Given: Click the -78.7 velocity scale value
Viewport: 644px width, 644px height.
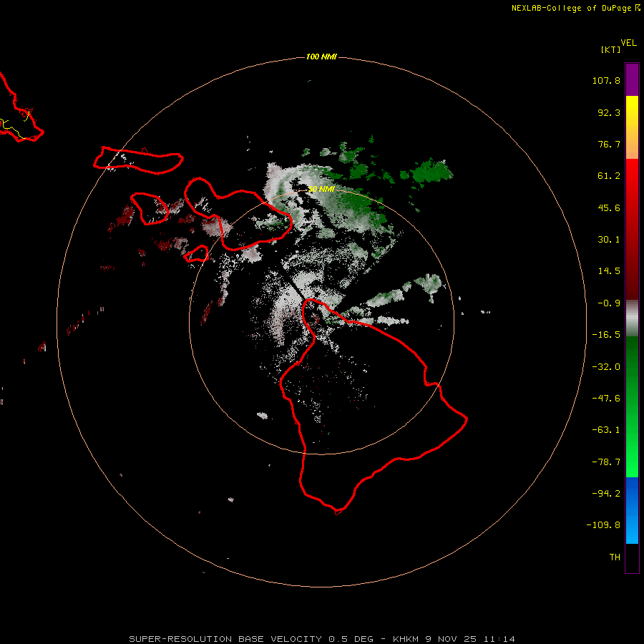Looking at the screenshot, I should pyautogui.click(x=606, y=462).
